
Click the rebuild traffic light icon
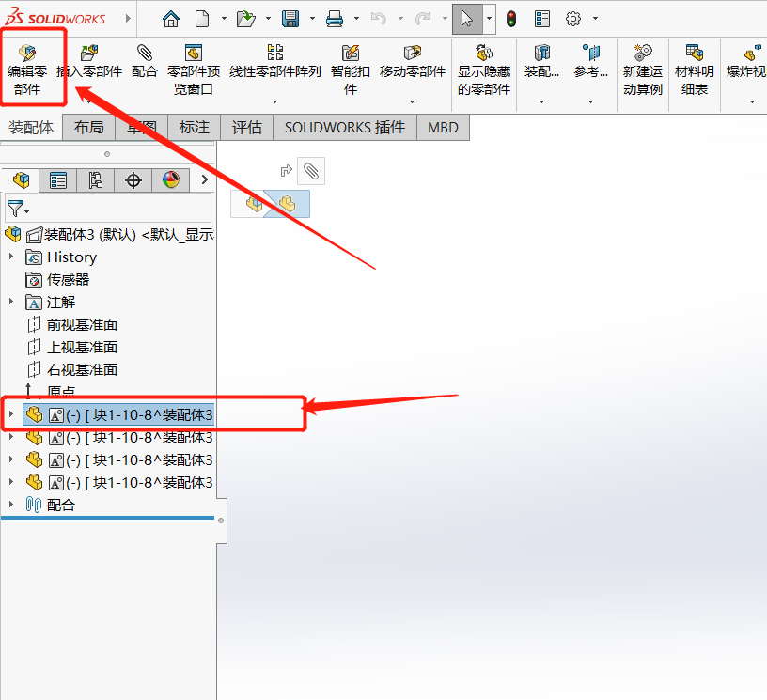pyautogui.click(x=511, y=18)
